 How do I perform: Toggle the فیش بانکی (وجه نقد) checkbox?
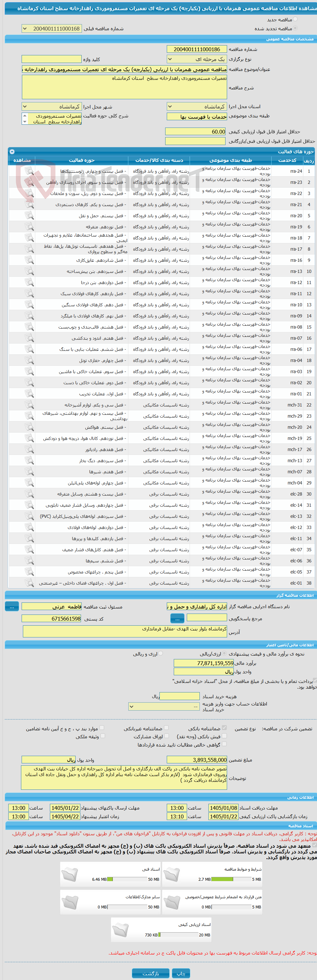tap(224, 736)
